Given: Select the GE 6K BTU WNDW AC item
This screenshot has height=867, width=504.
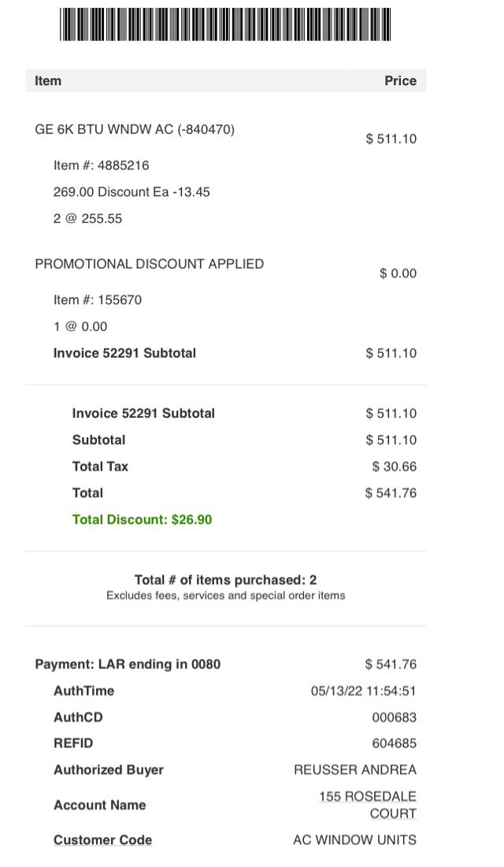Looking at the screenshot, I should pos(135,129).
